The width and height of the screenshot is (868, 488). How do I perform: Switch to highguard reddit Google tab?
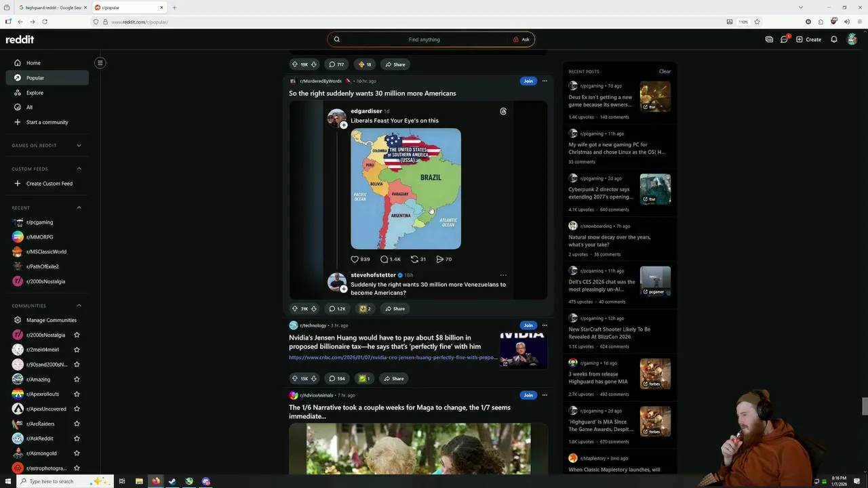point(52,7)
